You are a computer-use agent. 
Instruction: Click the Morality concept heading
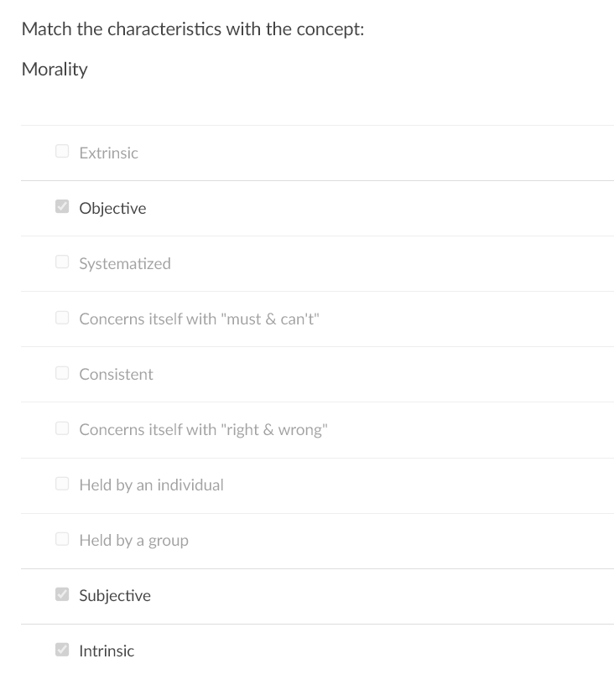coord(54,70)
